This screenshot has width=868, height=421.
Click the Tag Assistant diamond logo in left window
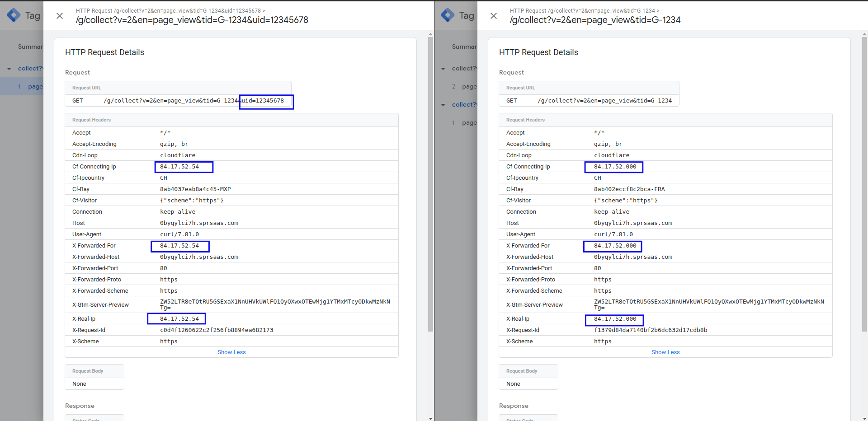(x=13, y=15)
